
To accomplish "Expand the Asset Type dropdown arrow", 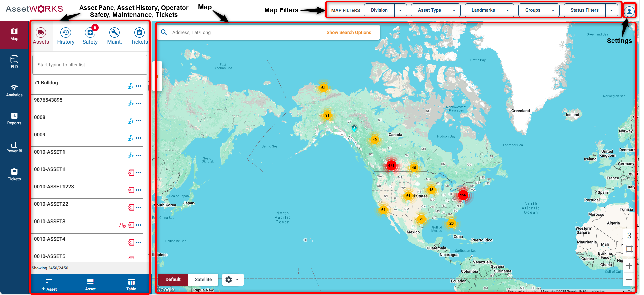I will click(x=454, y=10).
